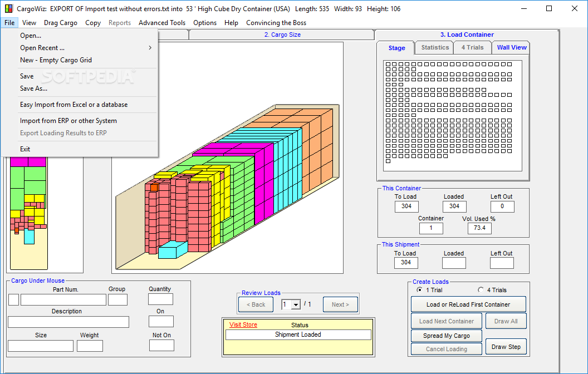Switch to the 4 Trials tab
The height and width of the screenshot is (374, 588).
pyautogui.click(x=473, y=47)
